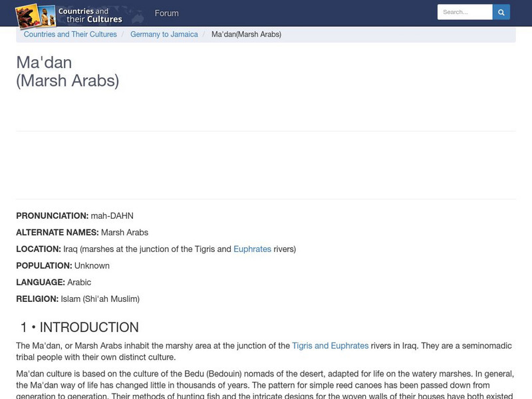Click the ALTERNATE NAMES label
This screenshot has height=399, width=532.
57,233
